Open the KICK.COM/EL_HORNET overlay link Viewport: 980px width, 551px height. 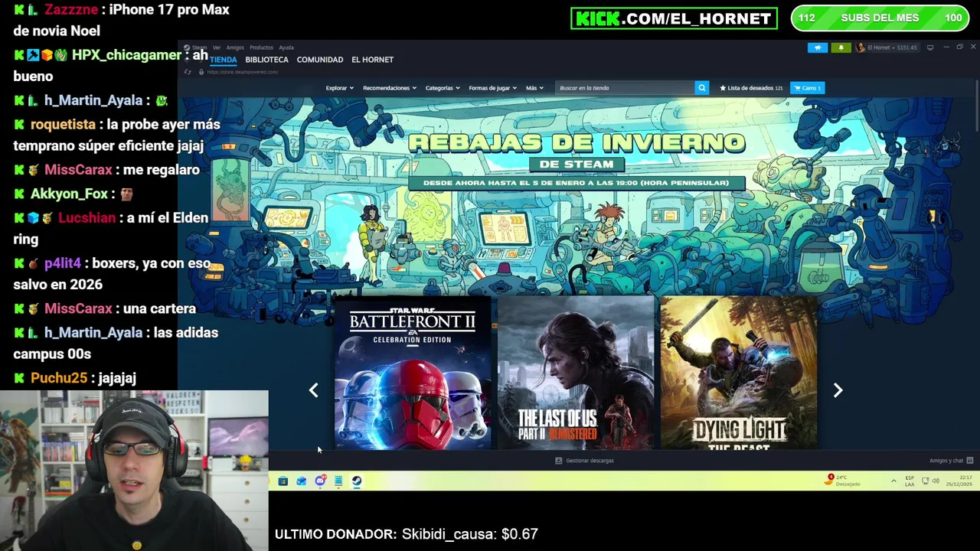(674, 18)
